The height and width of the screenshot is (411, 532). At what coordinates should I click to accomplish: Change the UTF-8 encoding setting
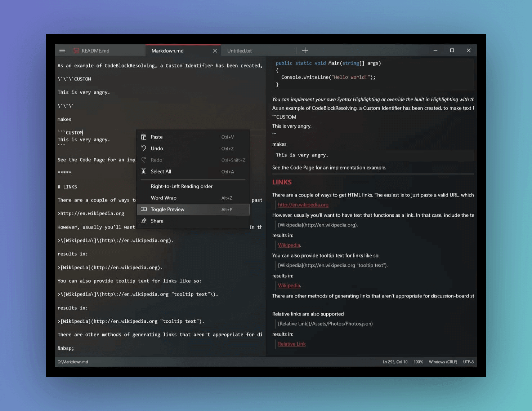point(468,362)
